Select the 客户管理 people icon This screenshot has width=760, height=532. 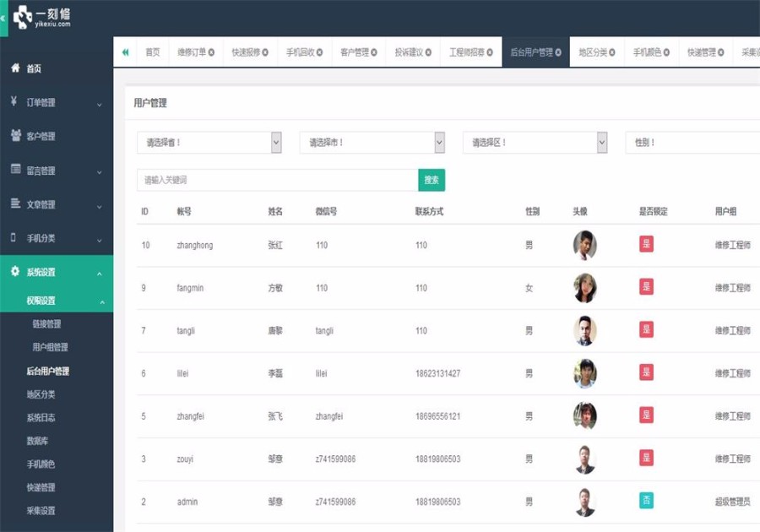point(15,136)
